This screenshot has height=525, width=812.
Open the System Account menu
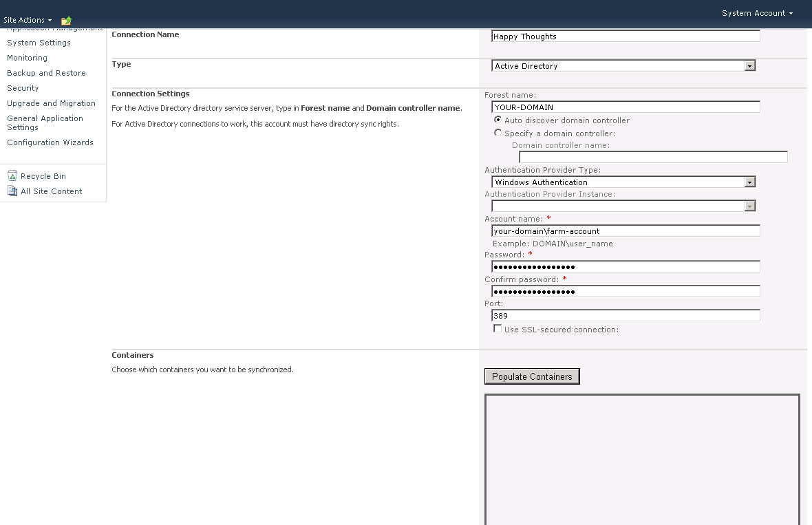pyautogui.click(x=757, y=14)
